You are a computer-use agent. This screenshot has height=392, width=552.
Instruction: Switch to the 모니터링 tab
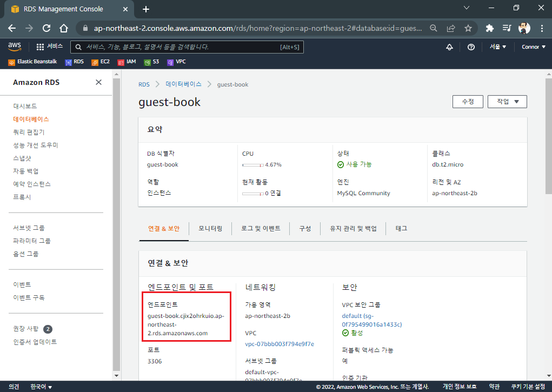(210, 229)
